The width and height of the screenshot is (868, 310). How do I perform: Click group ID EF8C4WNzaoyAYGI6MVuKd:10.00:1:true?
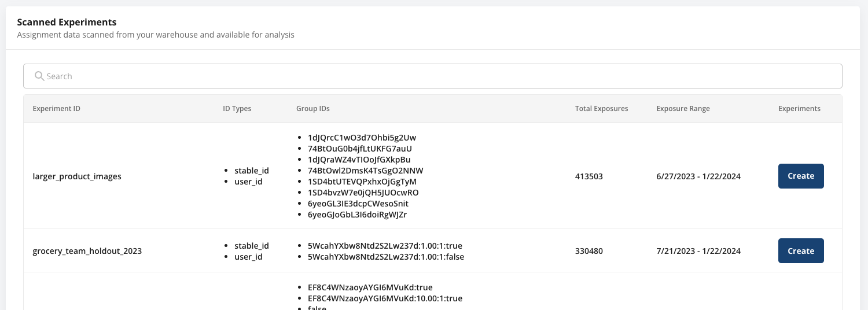click(385, 298)
